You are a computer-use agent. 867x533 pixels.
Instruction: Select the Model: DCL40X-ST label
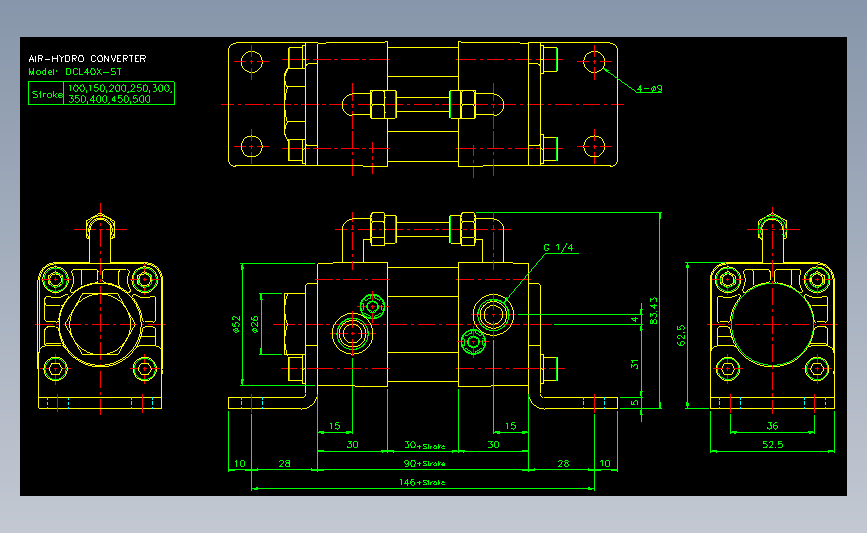(75, 72)
